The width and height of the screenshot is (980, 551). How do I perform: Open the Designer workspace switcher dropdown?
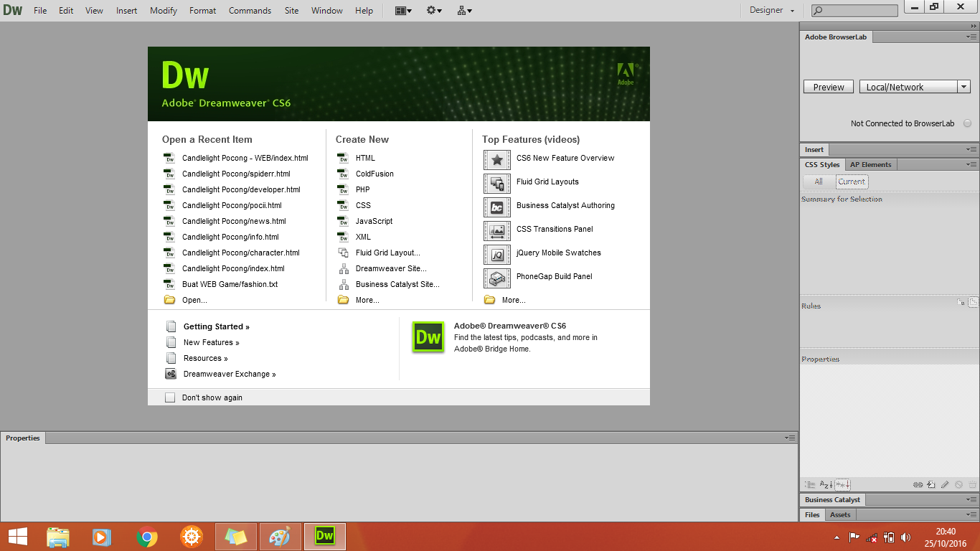[772, 11]
